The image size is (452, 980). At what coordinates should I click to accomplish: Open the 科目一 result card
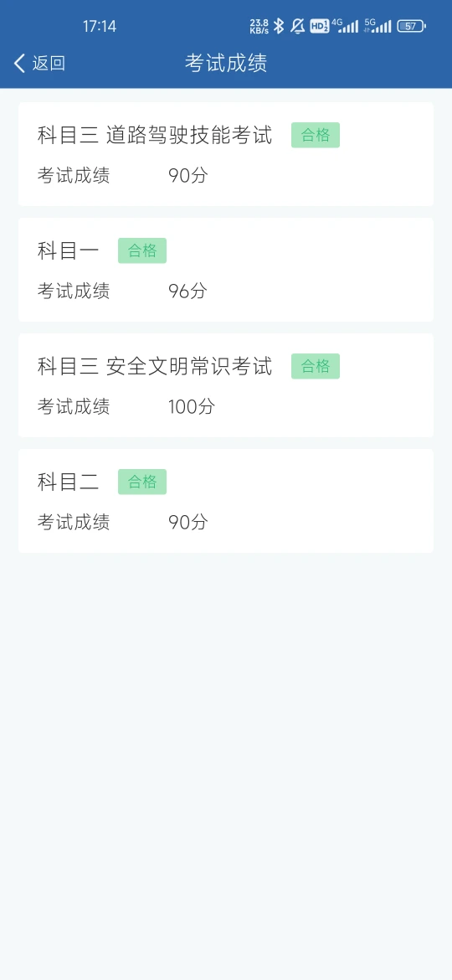point(226,270)
